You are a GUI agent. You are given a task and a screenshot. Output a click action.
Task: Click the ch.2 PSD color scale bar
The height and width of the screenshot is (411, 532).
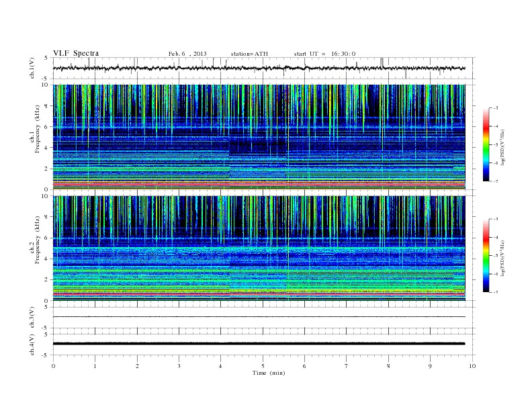coord(486,256)
